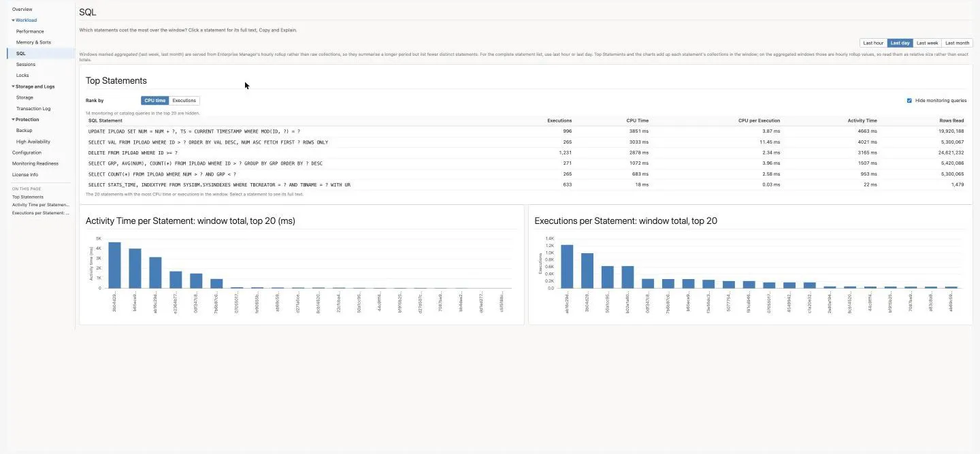Viewport: 980px width, 454px height.
Task: Click the SQL Statement column header
Action: click(x=105, y=120)
